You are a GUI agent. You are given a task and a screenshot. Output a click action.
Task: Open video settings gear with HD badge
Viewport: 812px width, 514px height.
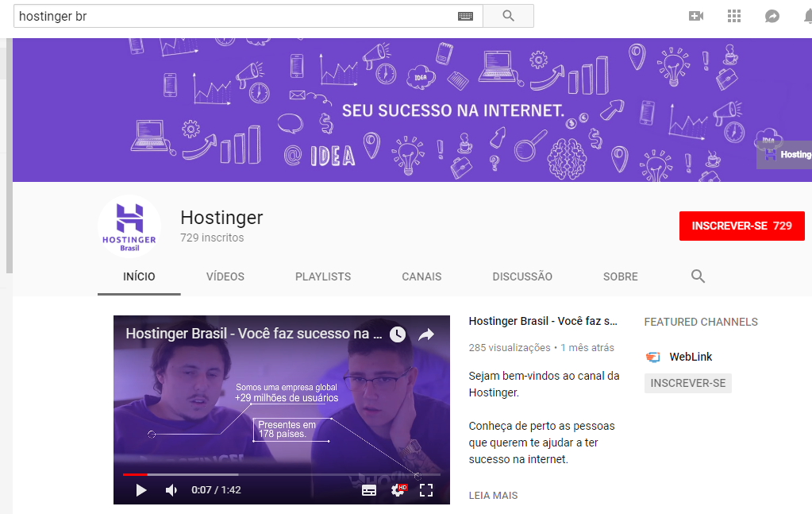point(398,490)
